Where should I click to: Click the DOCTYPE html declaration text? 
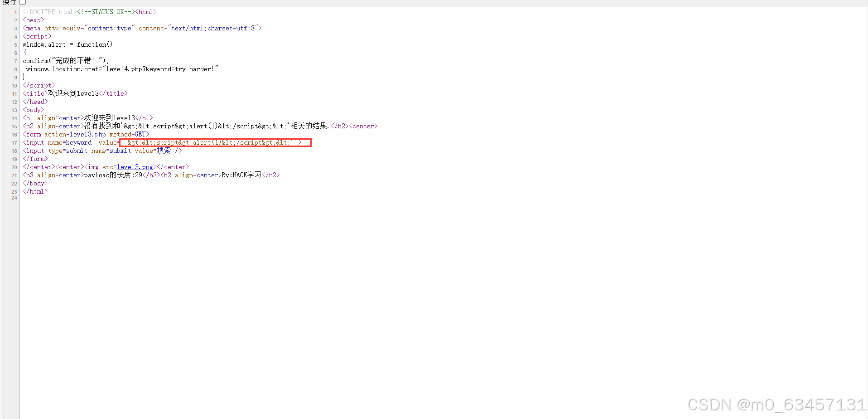click(x=50, y=12)
